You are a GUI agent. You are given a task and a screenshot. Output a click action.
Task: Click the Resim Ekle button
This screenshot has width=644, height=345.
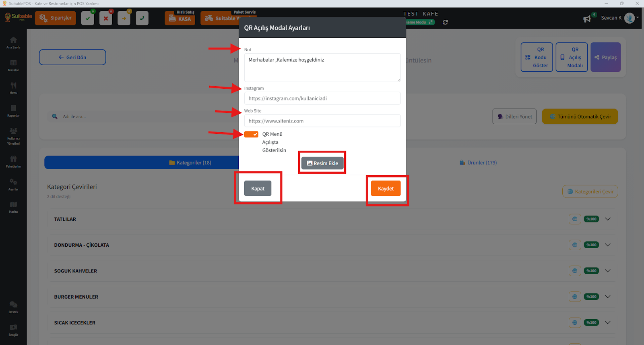pos(322,163)
